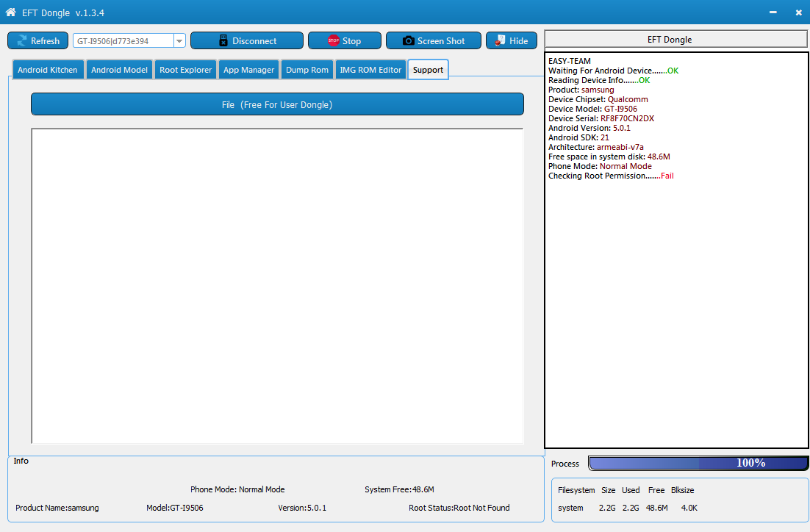Switch to the Android Model tab
This screenshot has height=532, width=810.
(119, 70)
